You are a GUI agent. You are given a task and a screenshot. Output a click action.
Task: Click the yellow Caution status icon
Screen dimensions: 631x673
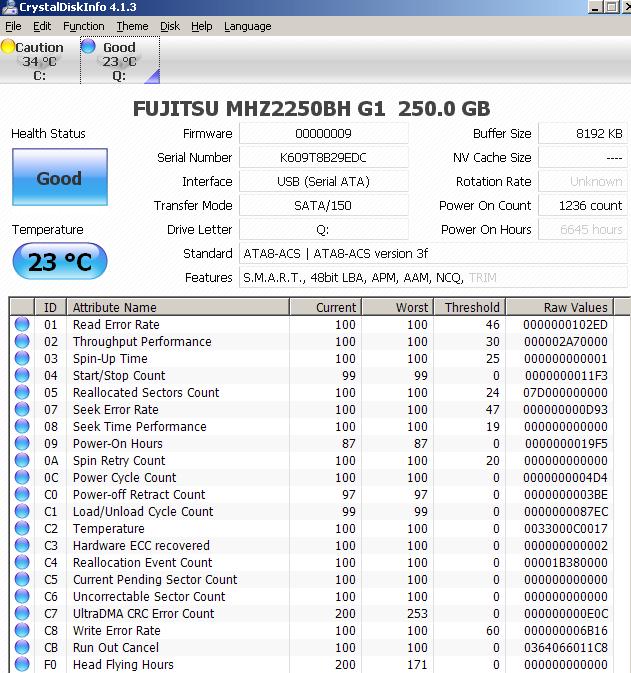8,46
